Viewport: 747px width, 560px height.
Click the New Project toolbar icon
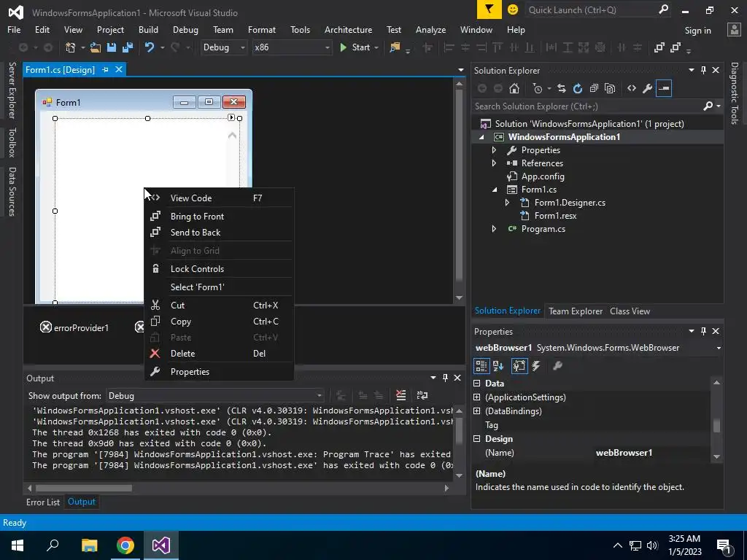pos(71,47)
